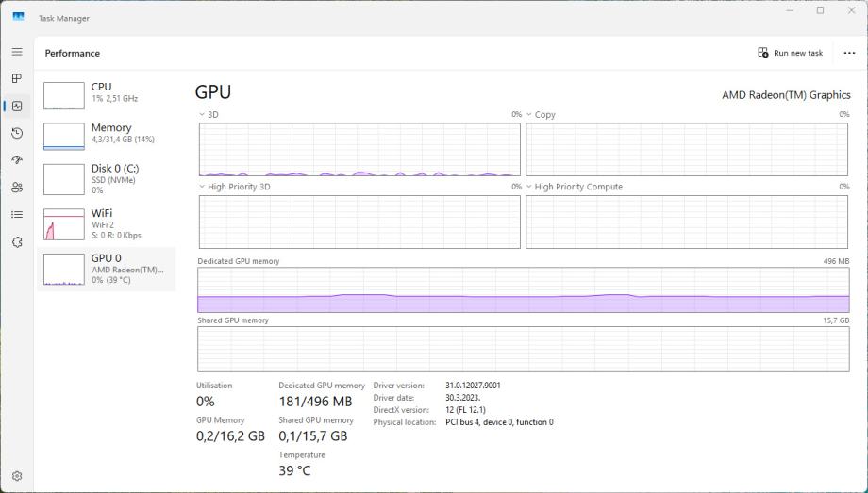Switch to the Users page icon
This screenshot has height=493, width=868.
point(17,188)
